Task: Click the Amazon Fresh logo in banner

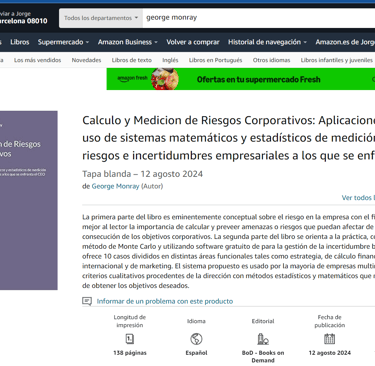Action: click(132, 78)
